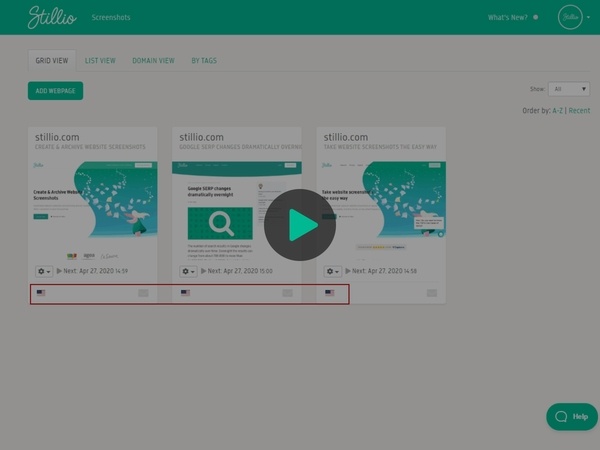The height and width of the screenshot is (450, 600).
Task: Click the What's New notification dot
Action: [536, 17]
